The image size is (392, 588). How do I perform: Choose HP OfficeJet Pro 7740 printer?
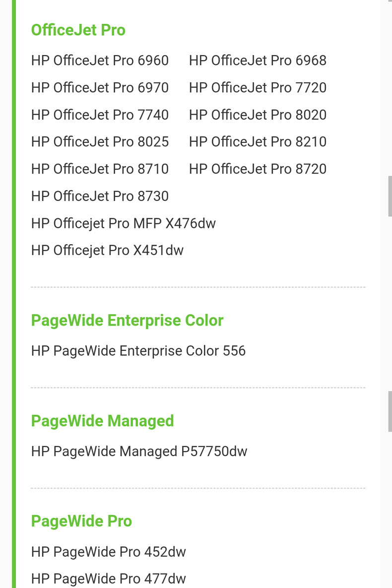point(100,115)
